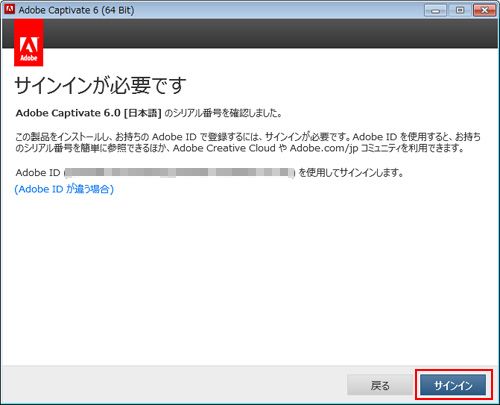Close the Adobe Captivate 6 installer window
500x405 pixels.
pos(484,10)
